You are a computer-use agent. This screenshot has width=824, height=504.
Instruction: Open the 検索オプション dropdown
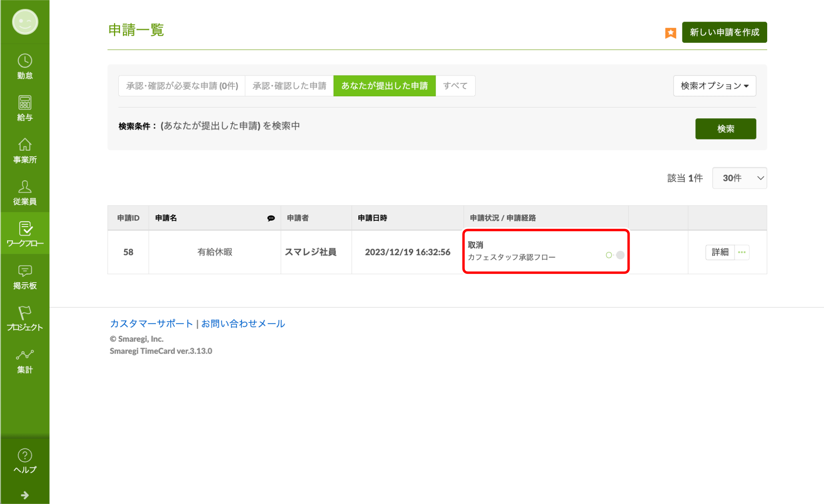click(714, 86)
